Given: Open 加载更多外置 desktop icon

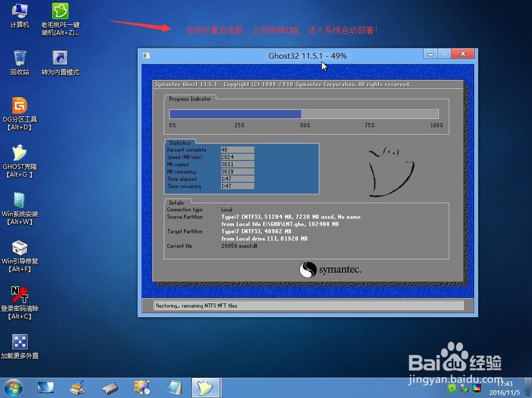Looking at the screenshot, I should click(20, 346).
